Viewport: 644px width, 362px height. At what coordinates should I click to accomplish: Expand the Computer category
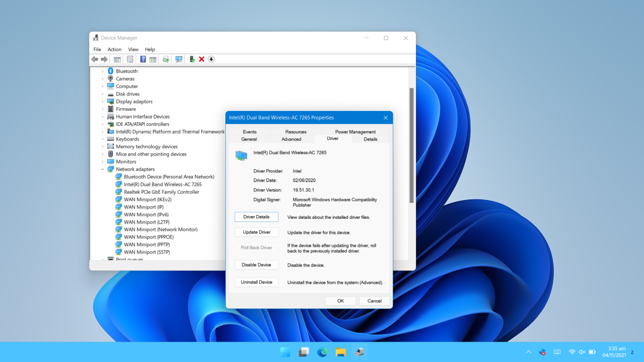103,86
